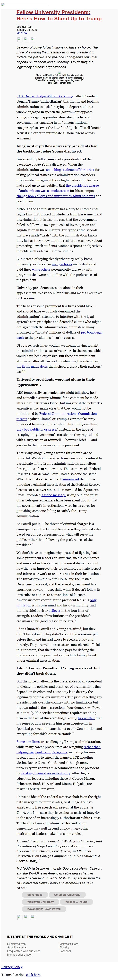Select the "Wesleyan University" topic tag
This screenshot has height=980, width=119.
tap(40, 902)
